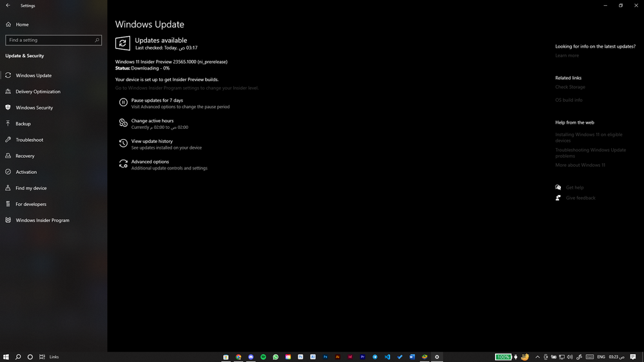Click Give feedback
Image resolution: width=644 pixels, height=362 pixels.
tap(580, 198)
